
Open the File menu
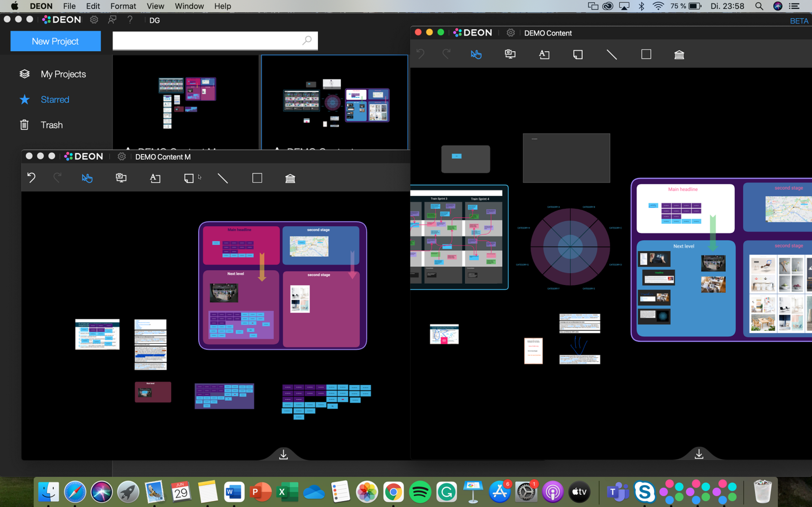(69, 6)
